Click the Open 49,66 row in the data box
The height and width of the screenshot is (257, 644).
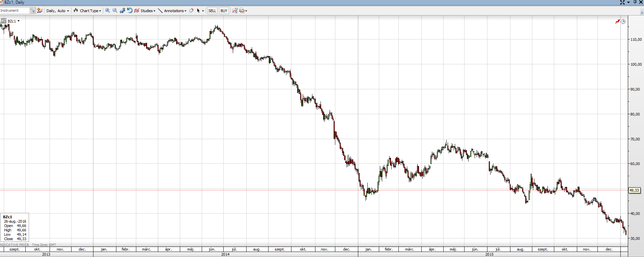tap(15, 226)
